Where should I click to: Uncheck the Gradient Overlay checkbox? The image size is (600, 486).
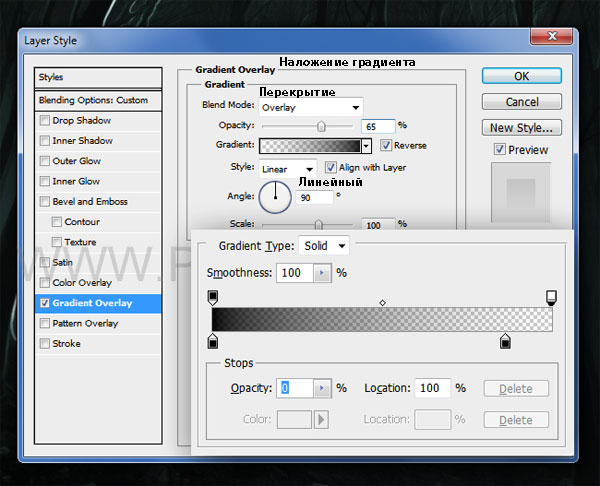(x=45, y=303)
